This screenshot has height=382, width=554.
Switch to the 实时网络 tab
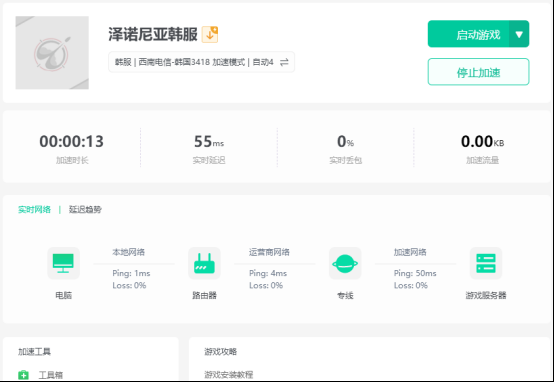pyautogui.click(x=34, y=210)
